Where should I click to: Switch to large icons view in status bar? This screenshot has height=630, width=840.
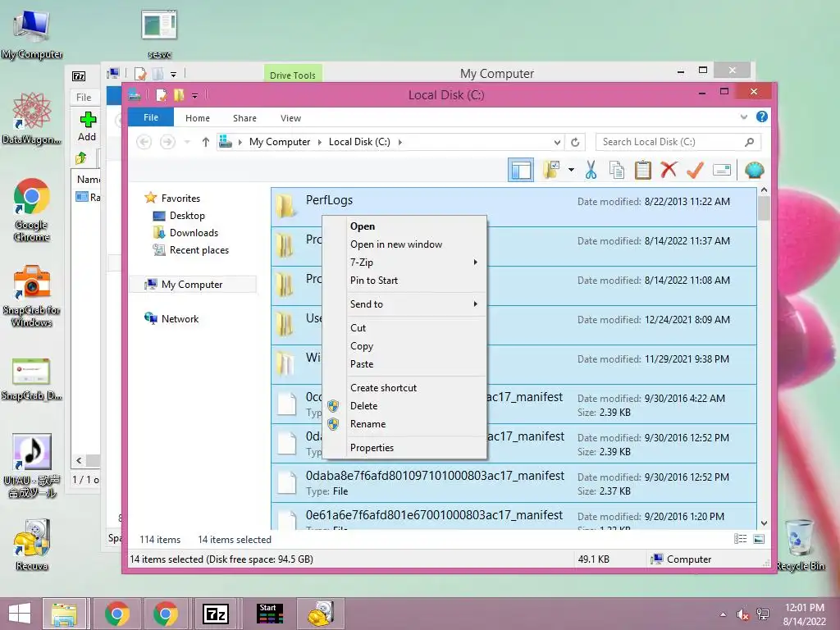tap(759, 539)
